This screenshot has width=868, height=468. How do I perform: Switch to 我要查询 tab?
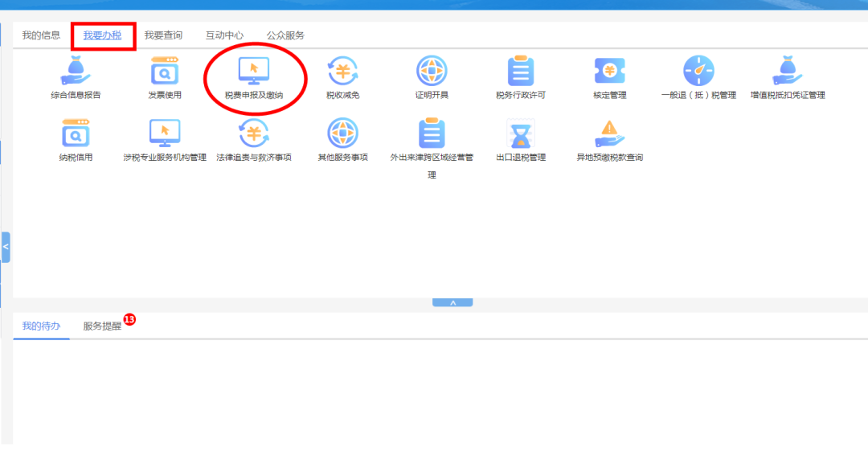163,35
